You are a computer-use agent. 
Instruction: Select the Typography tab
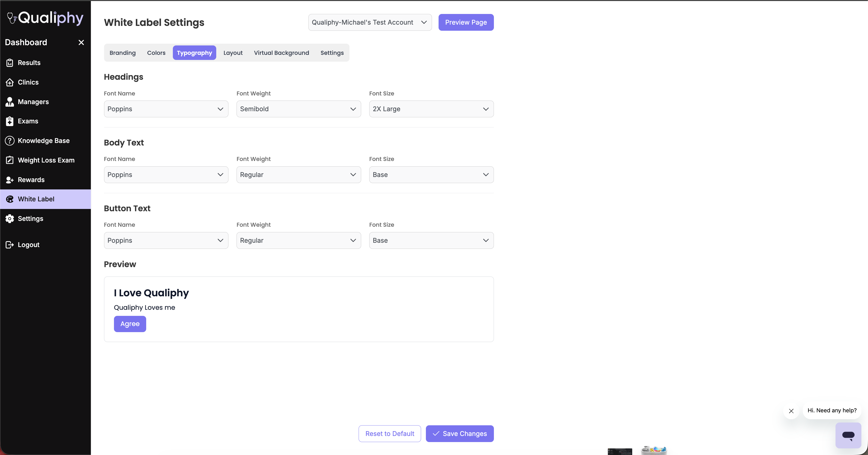(x=194, y=53)
